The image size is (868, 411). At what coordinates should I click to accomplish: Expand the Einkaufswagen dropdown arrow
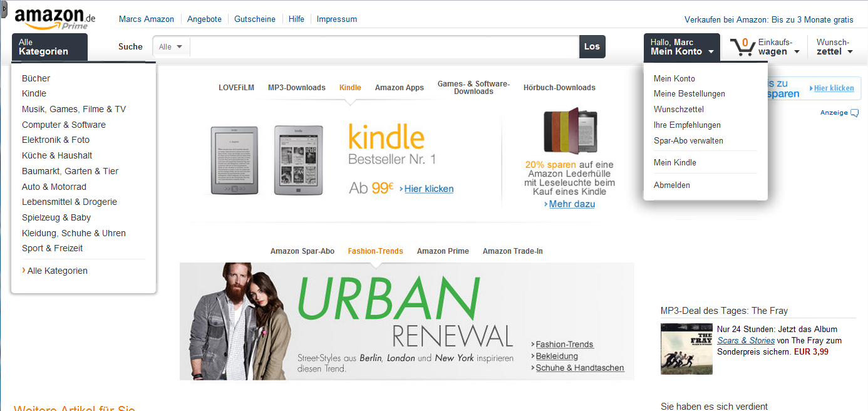click(797, 52)
